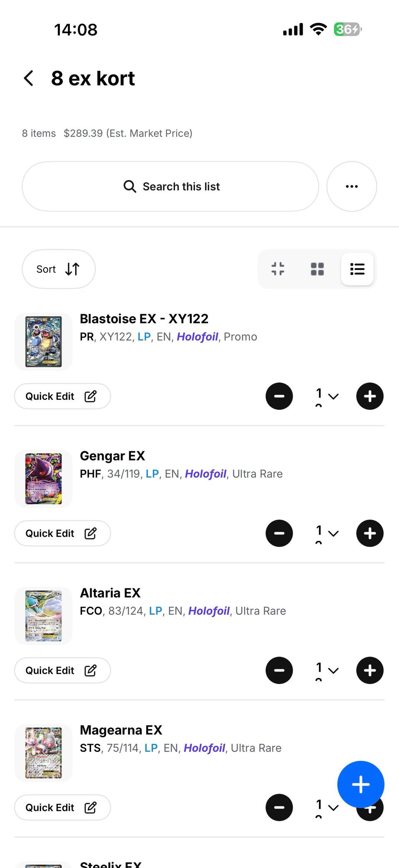Quick Edit the Magearna EX entry
Viewport: 399px width, 868px height.
point(62,808)
